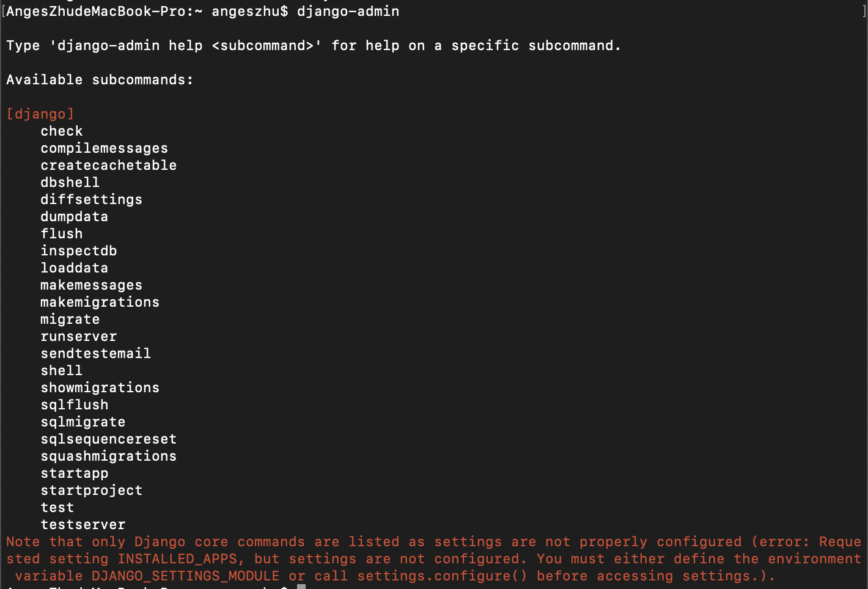The height and width of the screenshot is (589, 868).
Task: Click the typed 'django-admin' command on prompt line
Action: 348,12
